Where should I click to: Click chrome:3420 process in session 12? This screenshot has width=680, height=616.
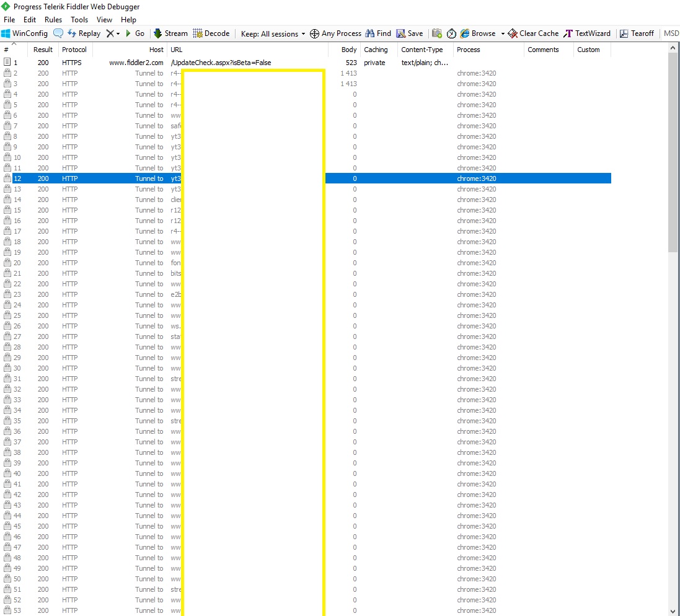476,178
